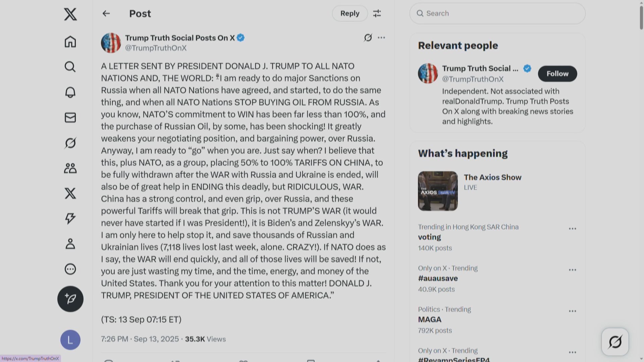The image size is (644, 362).
Task: Open post view options sliders icon
Action: 377,13
